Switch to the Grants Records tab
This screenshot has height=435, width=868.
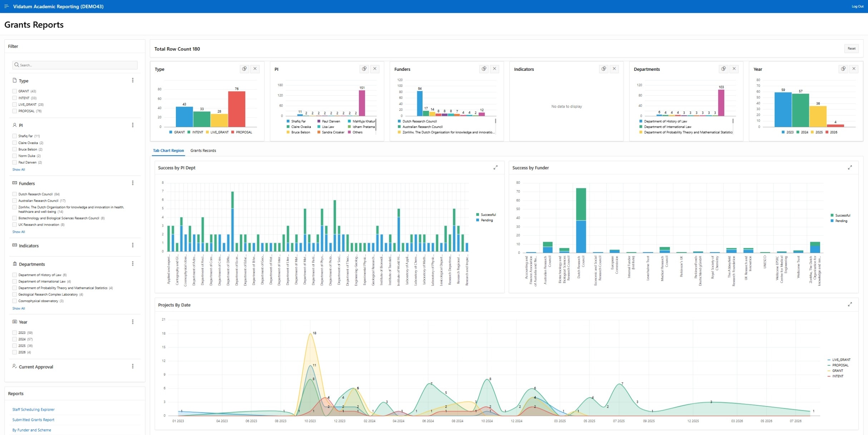click(x=203, y=150)
